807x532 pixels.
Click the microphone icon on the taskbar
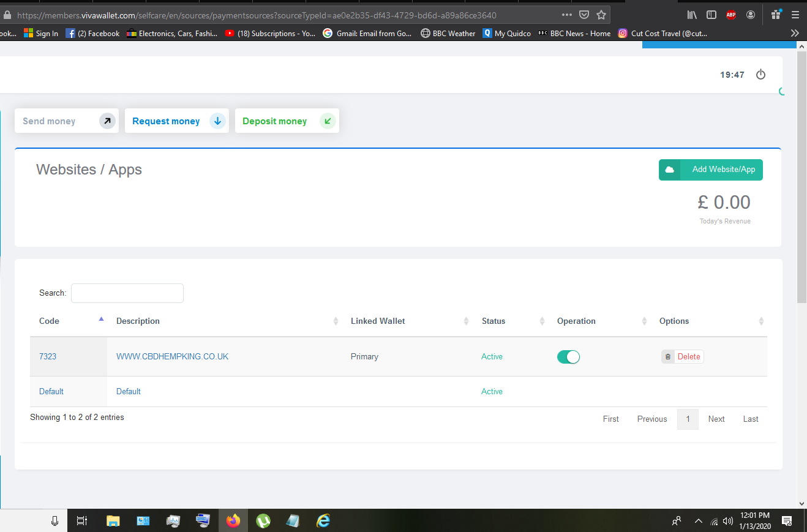(x=54, y=520)
